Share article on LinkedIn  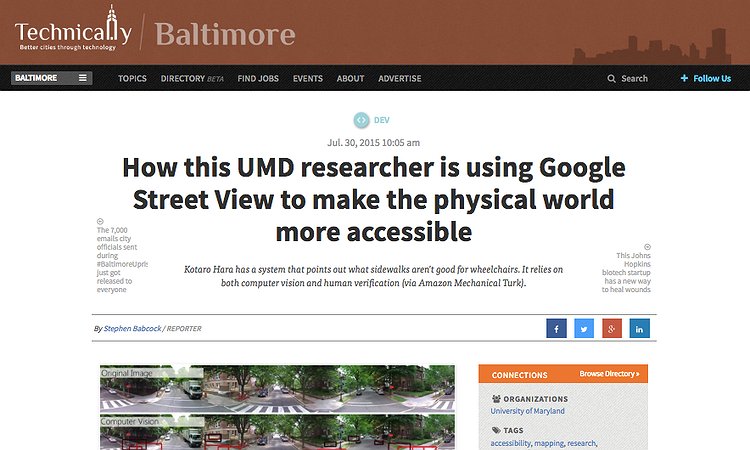(x=640, y=329)
